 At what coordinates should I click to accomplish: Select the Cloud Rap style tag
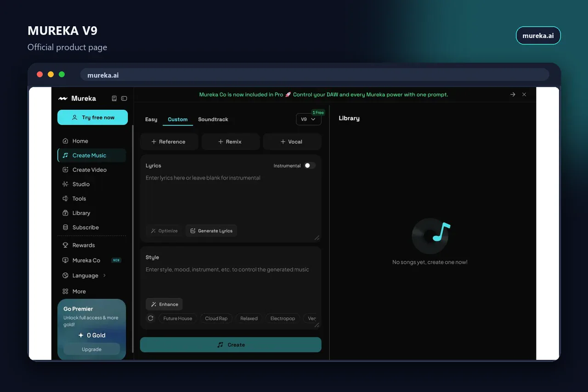[216, 318]
